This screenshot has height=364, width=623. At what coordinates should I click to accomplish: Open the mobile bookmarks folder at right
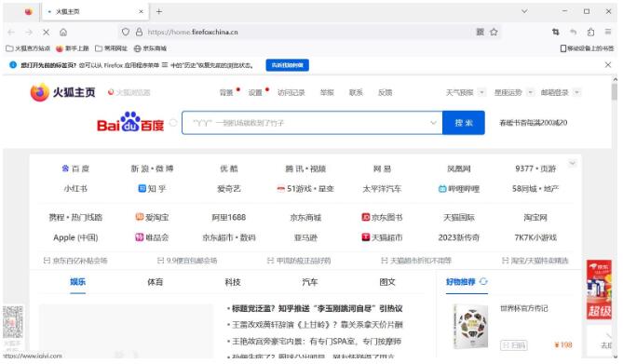[x=587, y=48]
